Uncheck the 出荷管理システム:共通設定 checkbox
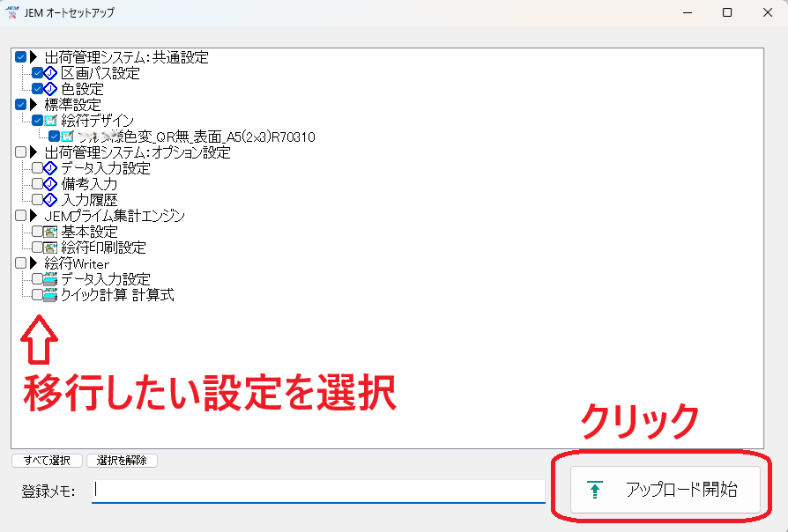 tap(21, 57)
